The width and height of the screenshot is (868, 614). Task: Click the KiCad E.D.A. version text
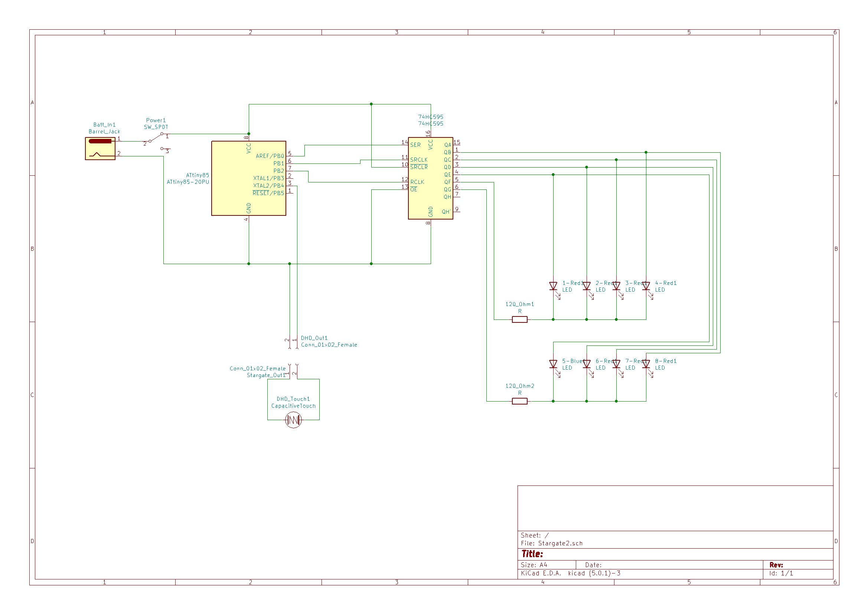point(571,573)
